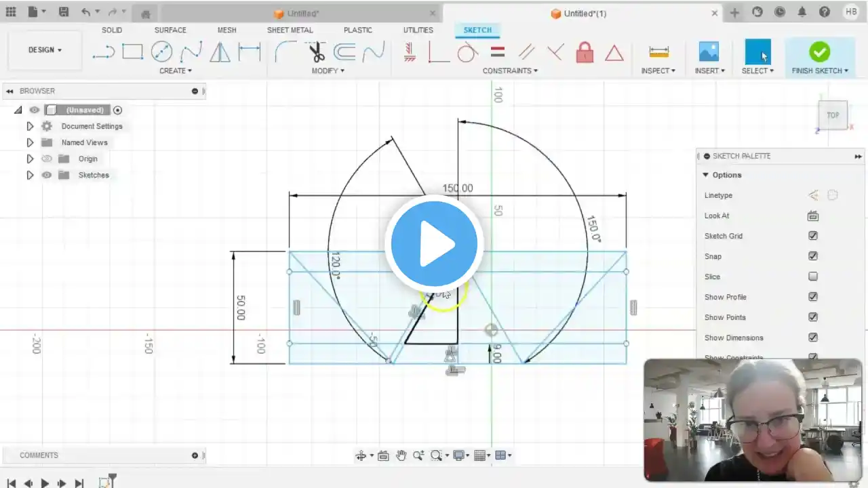
Task: Select the Sketch Dimension tool
Action: tap(250, 52)
